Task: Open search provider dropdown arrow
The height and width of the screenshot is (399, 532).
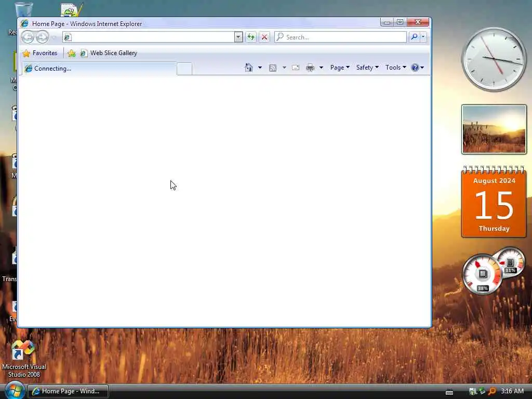Action: click(423, 37)
